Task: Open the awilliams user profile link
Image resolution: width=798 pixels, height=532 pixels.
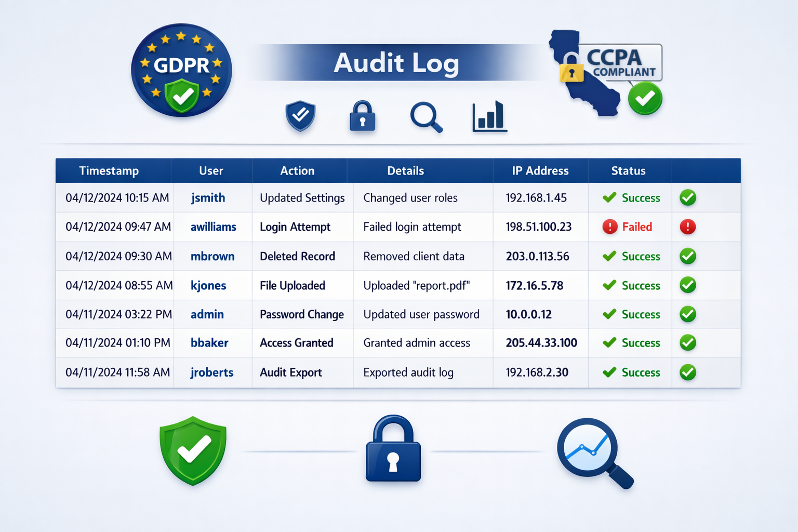Action: click(x=213, y=227)
